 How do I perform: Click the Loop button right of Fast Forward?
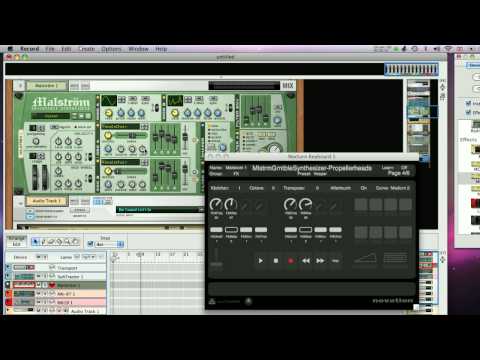point(335,261)
